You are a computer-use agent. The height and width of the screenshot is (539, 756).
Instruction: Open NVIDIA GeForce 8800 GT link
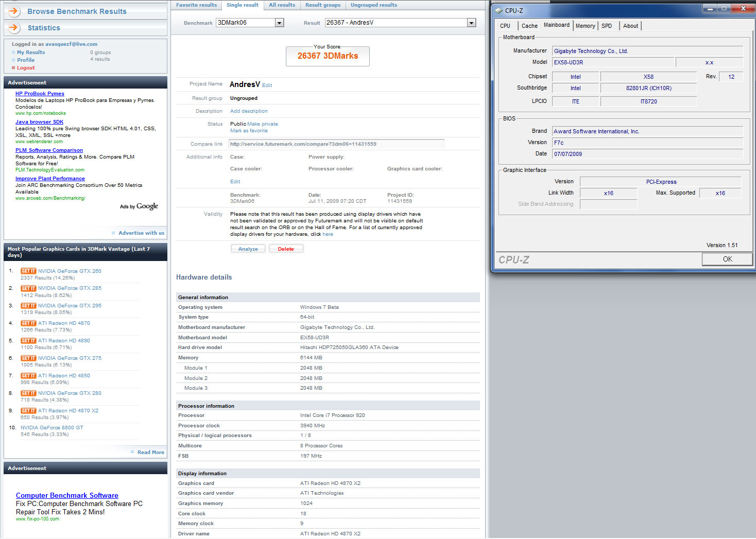pos(52,428)
